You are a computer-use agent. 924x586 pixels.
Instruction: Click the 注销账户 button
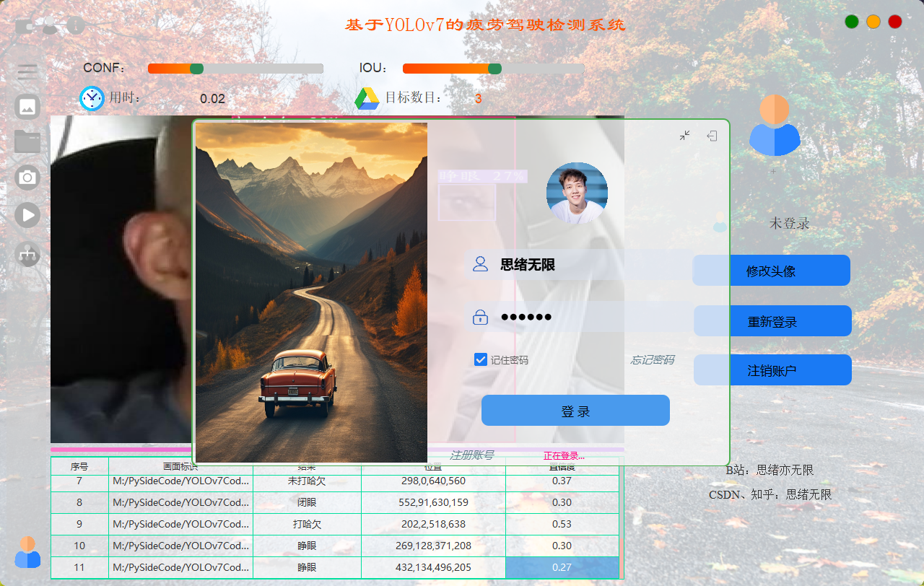coord(772,370)
